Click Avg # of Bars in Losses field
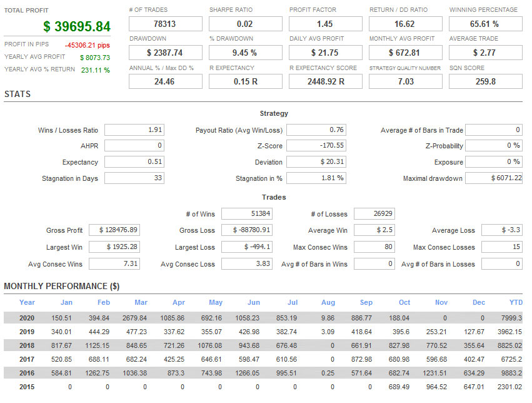 tap(502, 264)
